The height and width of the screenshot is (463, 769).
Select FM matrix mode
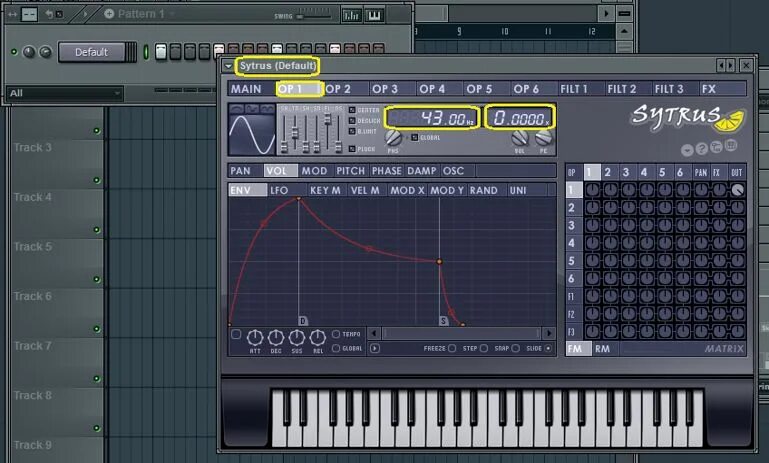579,349
